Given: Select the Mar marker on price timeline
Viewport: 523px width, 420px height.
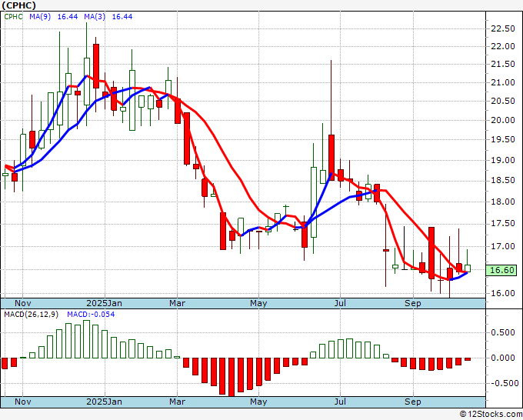Looking at the screenshot, I should (x=177, y=303).
